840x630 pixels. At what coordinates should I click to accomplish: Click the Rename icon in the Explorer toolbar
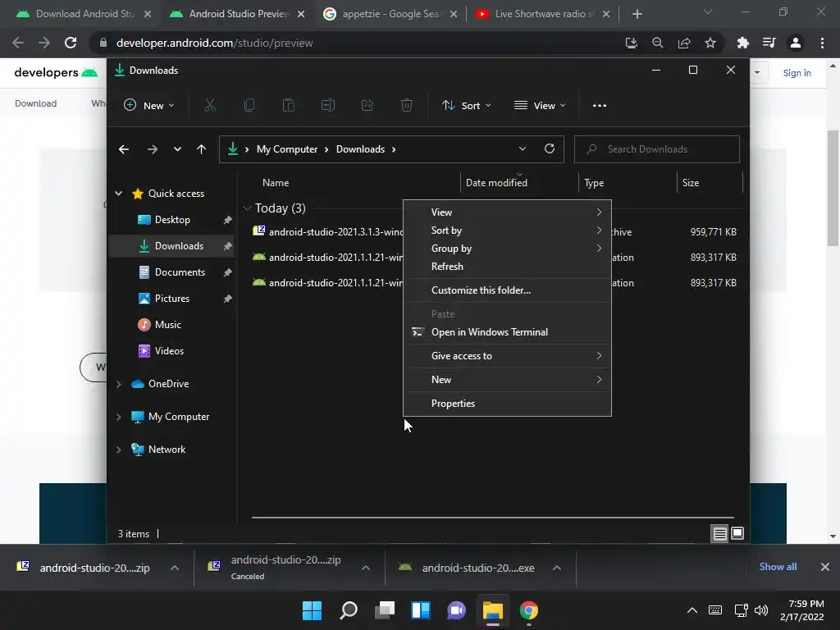point(328,106)
